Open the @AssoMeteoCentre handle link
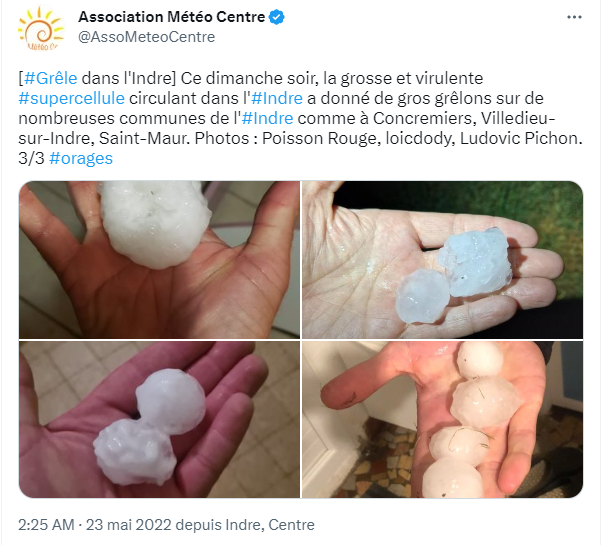This screenshot has height=545, width=601. [x=146, y=37]
